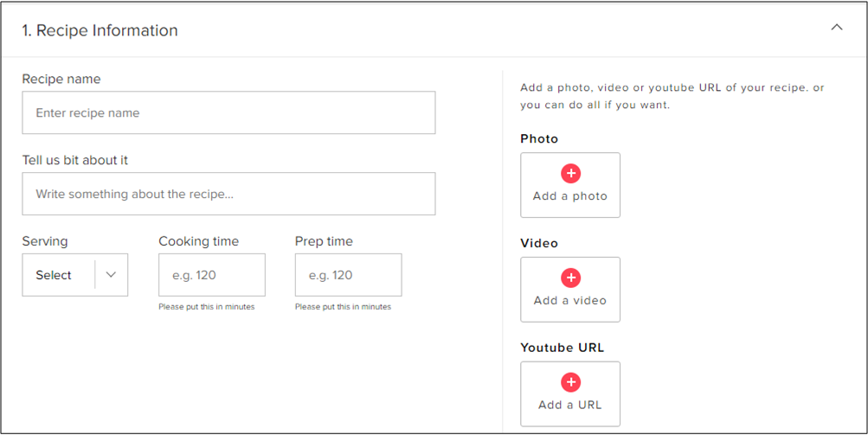868x435 pixels.
Task: Focus the Cooking time input box
Action: tap(212, 275)
